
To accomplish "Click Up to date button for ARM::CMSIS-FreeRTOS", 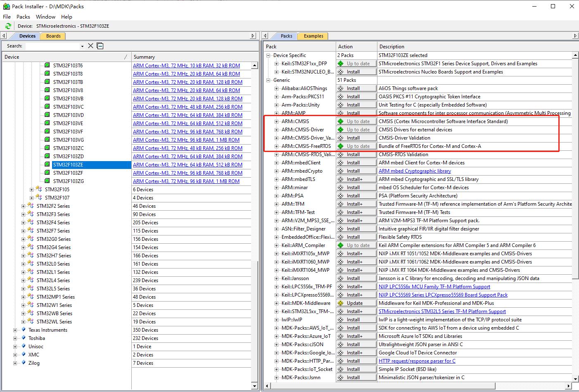I will coord(356,146).
